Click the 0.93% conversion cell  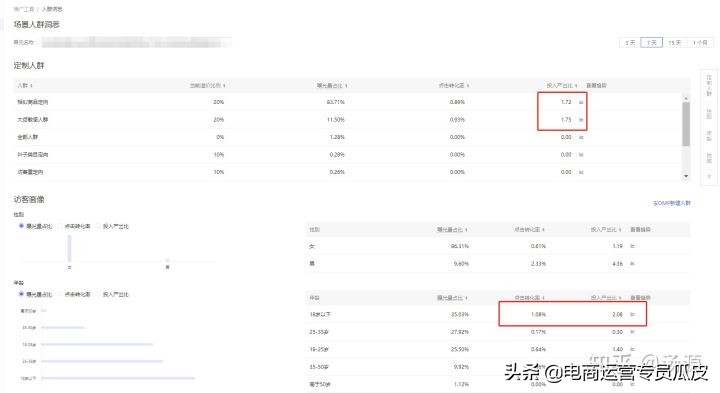[x=457, y=119]
